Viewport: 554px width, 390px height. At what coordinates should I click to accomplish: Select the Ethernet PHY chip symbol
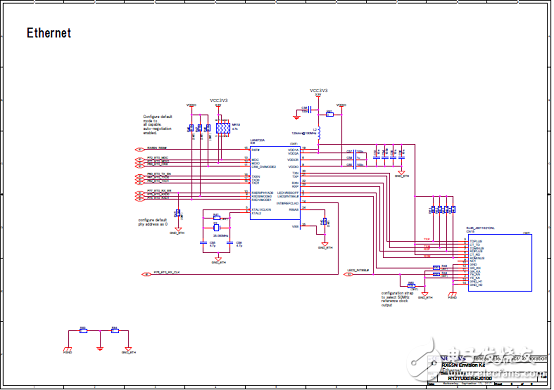(275, 183)
